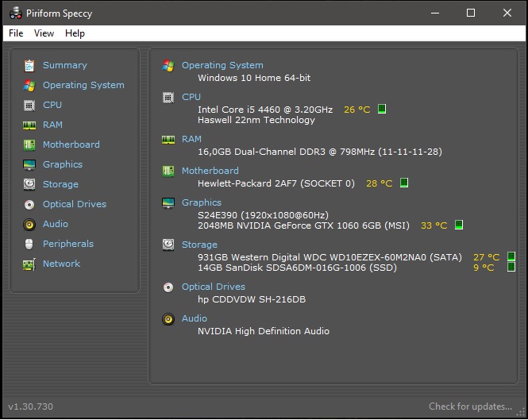Click the Summary clipboard icon in sidebar

pos(29,66)
